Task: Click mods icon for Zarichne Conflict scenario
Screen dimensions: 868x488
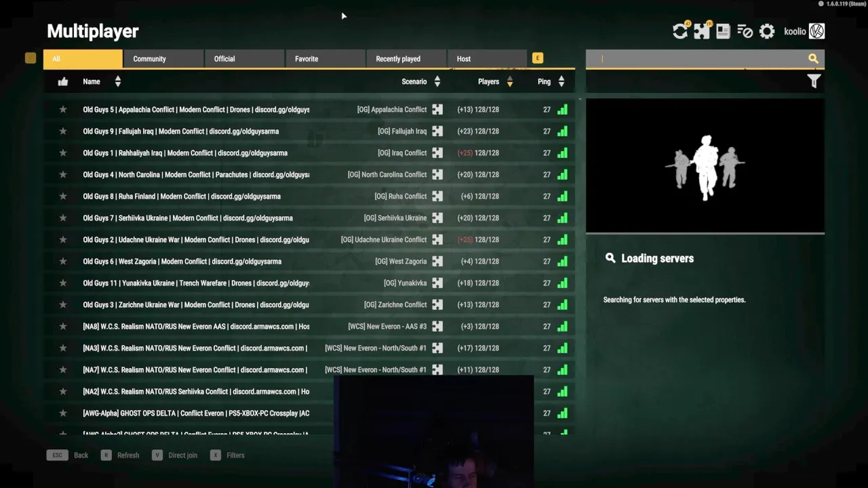Action: pyautogui.click(x=437, y=304)
